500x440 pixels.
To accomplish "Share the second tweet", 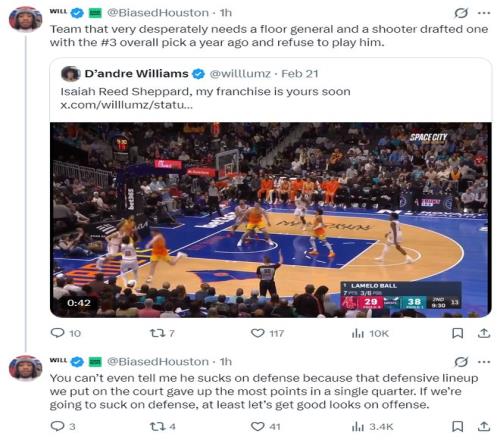I will 484,426.
